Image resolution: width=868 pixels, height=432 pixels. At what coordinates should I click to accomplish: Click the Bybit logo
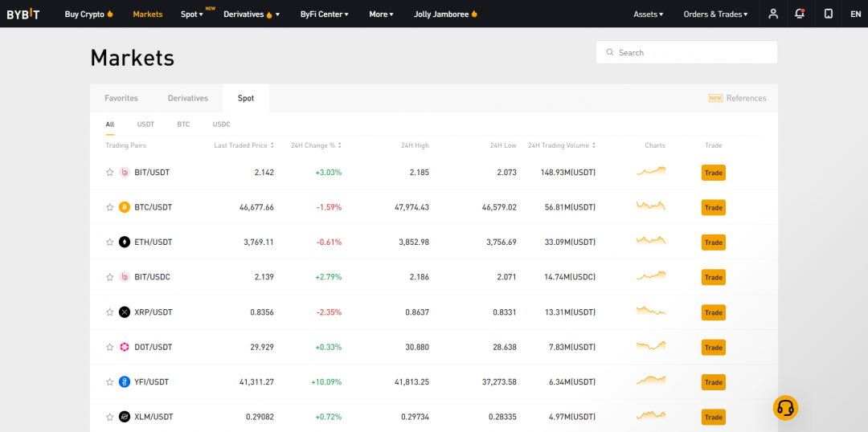(x=23, y=14)
